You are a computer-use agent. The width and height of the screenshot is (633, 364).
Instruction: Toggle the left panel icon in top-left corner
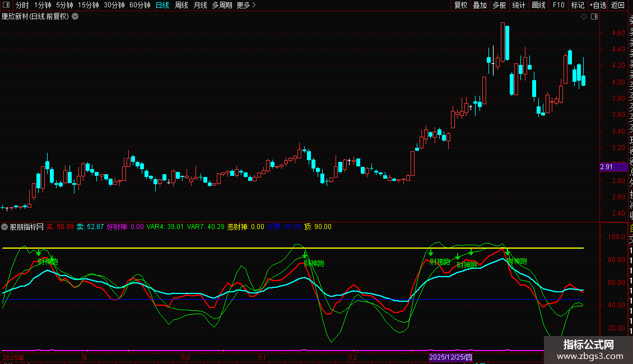(6, 5)
